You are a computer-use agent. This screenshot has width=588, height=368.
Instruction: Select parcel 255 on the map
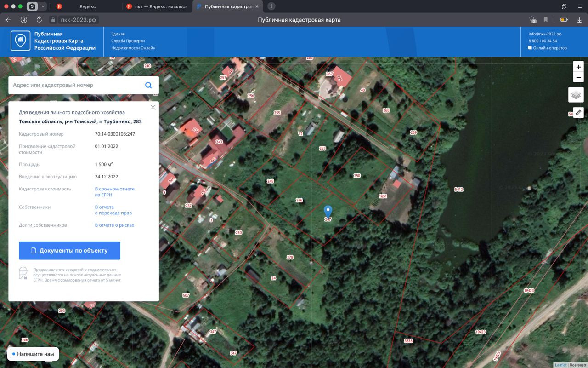coord(277,113)
